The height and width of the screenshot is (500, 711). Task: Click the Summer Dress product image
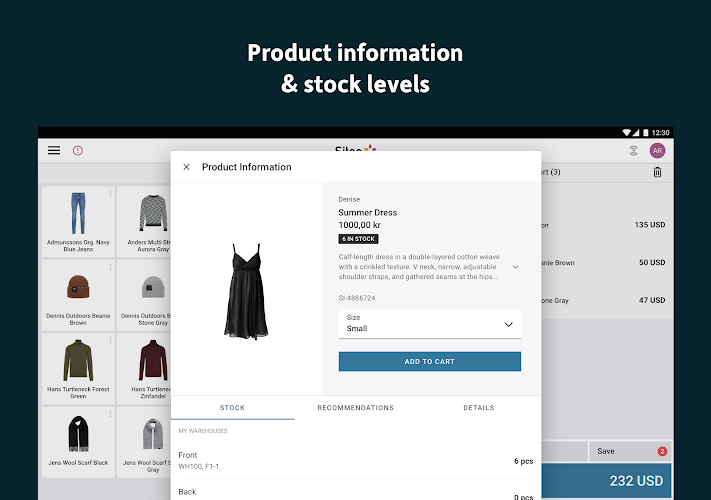point(246,289)
